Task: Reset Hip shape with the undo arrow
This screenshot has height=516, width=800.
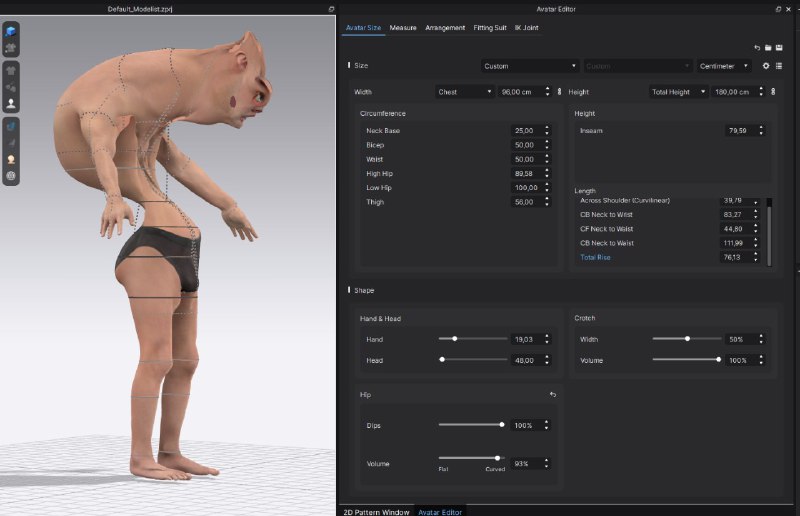Action: click(553, 395)
